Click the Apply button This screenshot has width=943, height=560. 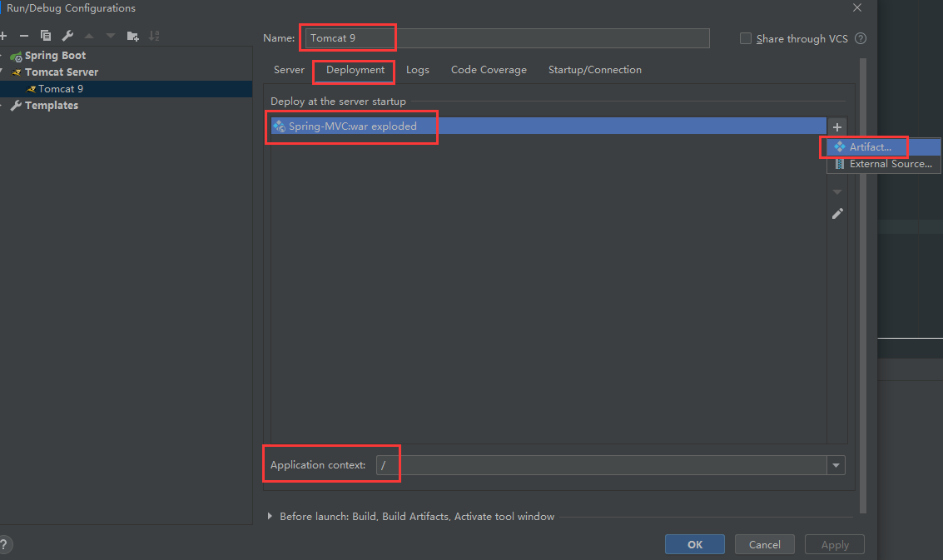pos(835,544)
